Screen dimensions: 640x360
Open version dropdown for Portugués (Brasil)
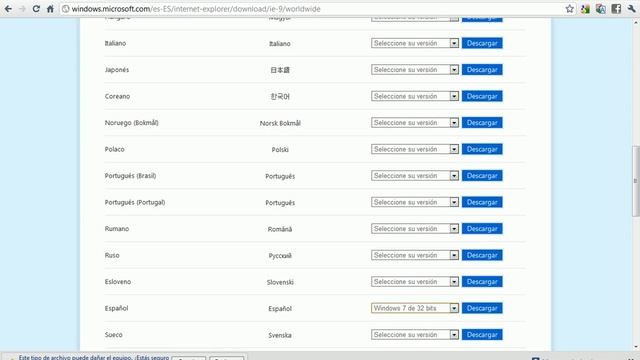[x=415, y=176]
